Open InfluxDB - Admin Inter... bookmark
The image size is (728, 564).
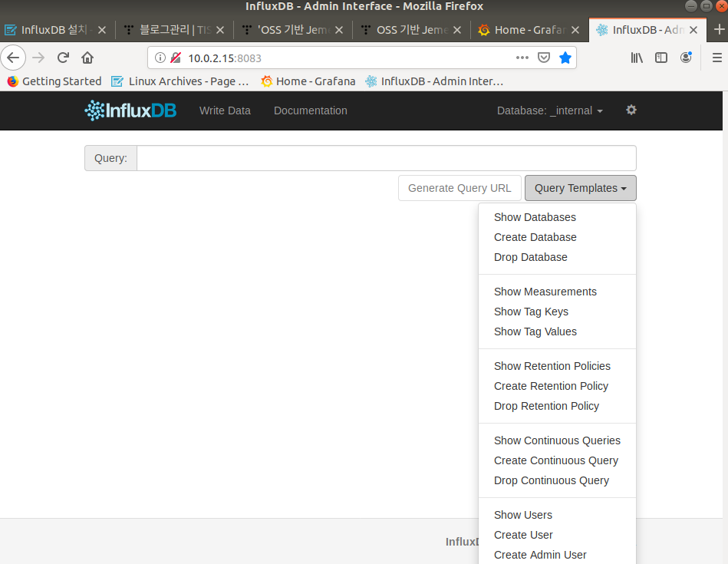434,81
